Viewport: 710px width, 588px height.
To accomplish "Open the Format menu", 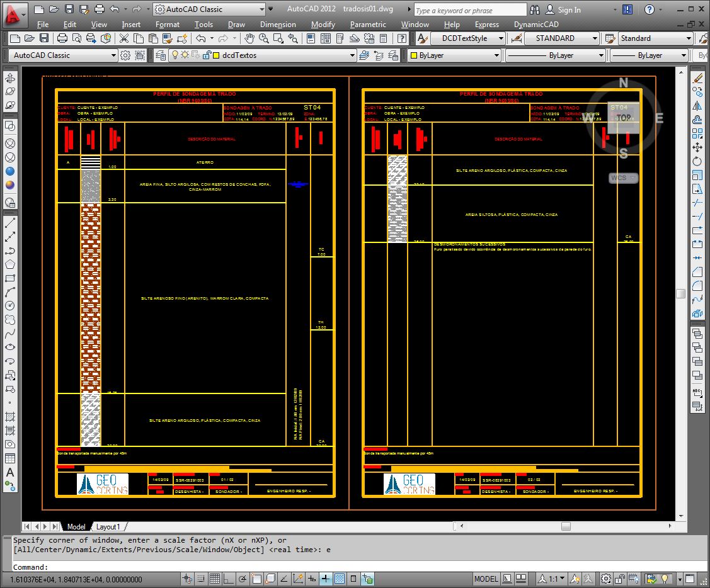I will click(167, 25).
